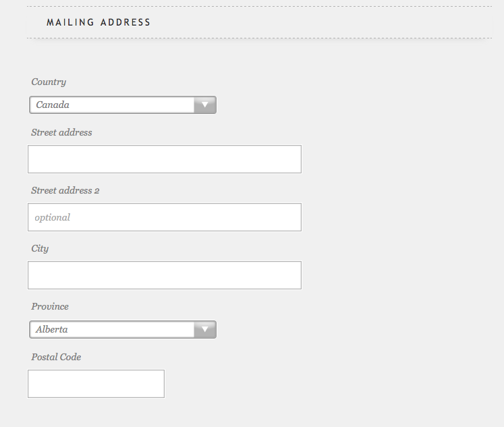This screenshot has height=427, width=504.
Task: Select the City text box
Action: tap(165, 275)
